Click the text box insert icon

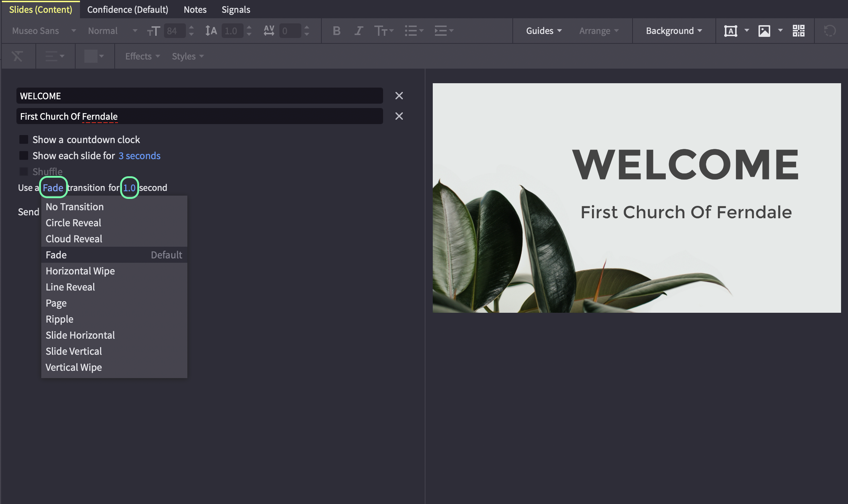731,31
